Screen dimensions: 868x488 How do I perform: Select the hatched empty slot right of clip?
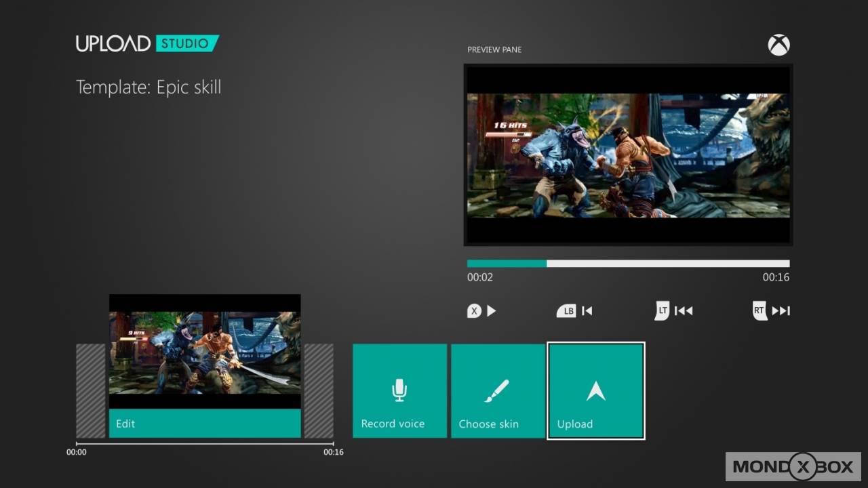[x=318, y=390]
